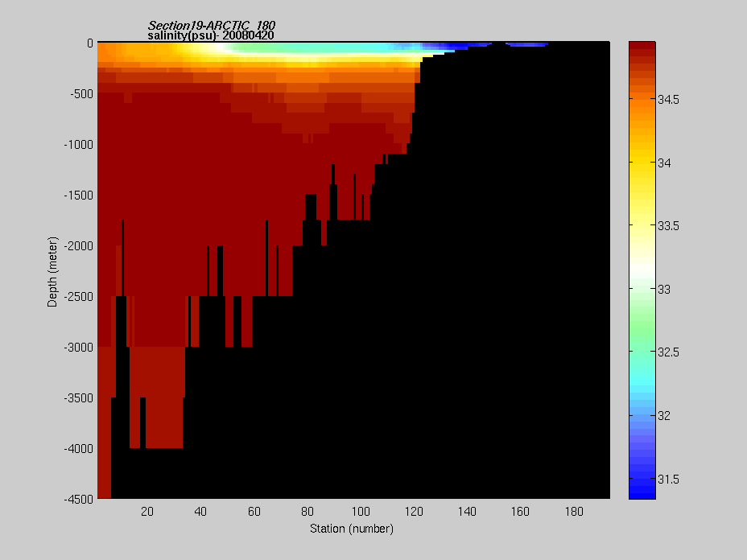This screenshot has width=747, height=560.
Task: Click colorbar tick label 34
Action: point(664,163)
